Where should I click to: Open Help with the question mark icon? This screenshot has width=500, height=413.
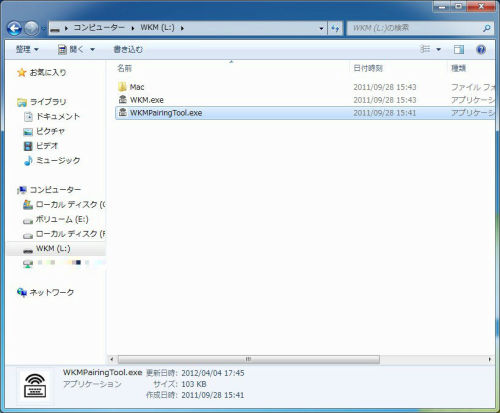[x=481, y=50]
